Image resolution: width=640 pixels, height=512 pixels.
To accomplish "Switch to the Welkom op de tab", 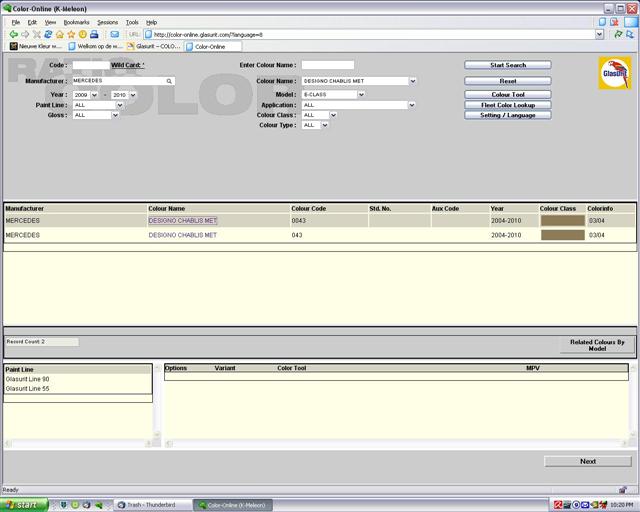I will (x=96, y=47).
